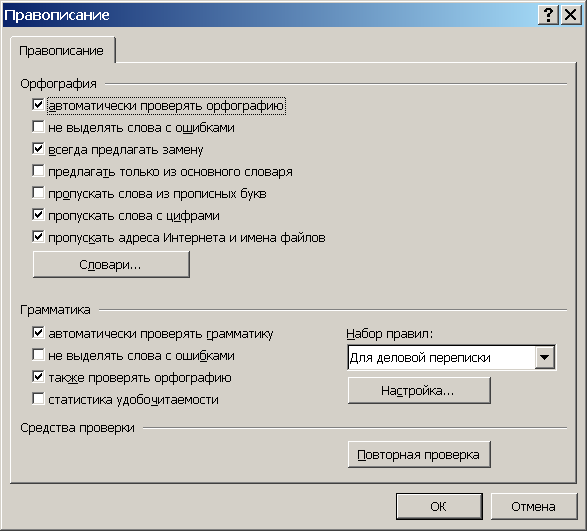The height and width of the screenshot is (532, 588).
Task: Uncheck пропускать слова с цифрами
Action: pyautogui.click(x=38, y=215)
